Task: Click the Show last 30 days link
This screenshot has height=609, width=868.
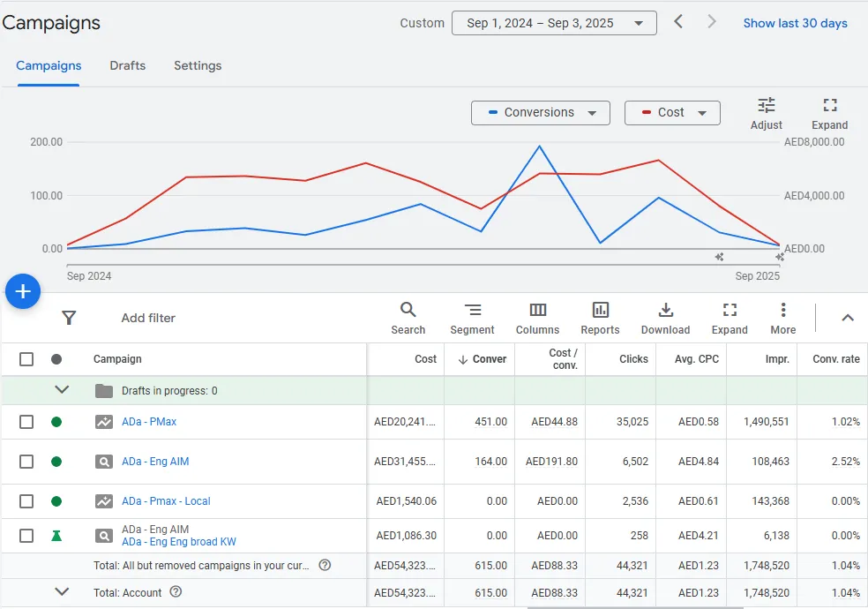Action: (x=795, y=23)
